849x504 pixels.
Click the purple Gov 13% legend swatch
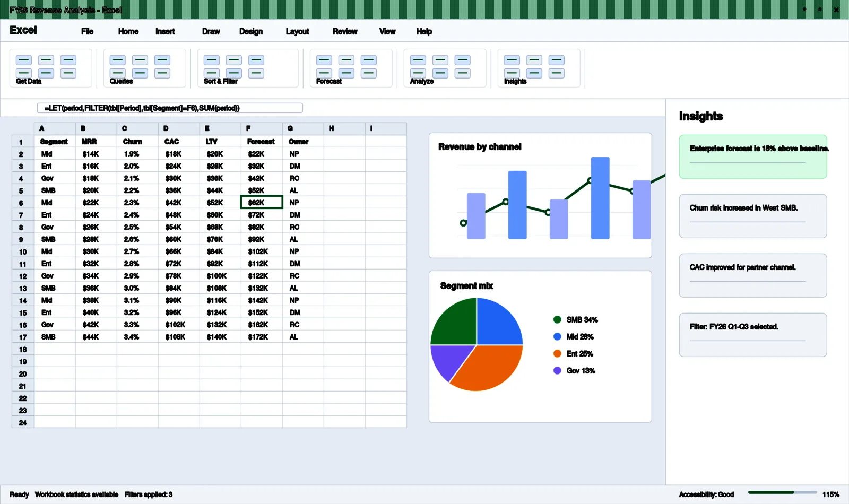[557, 370]
